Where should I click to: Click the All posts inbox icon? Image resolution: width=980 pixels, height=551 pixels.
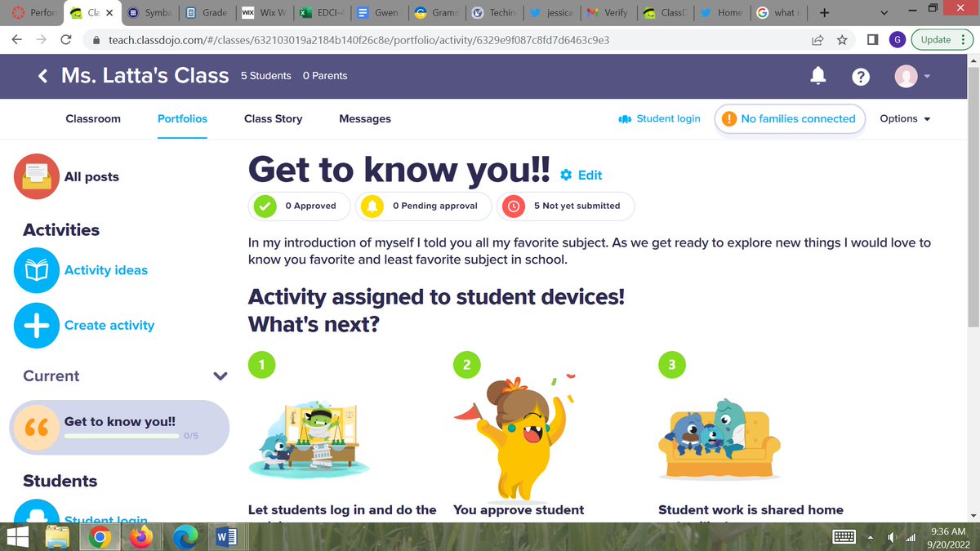pos(36,176)
